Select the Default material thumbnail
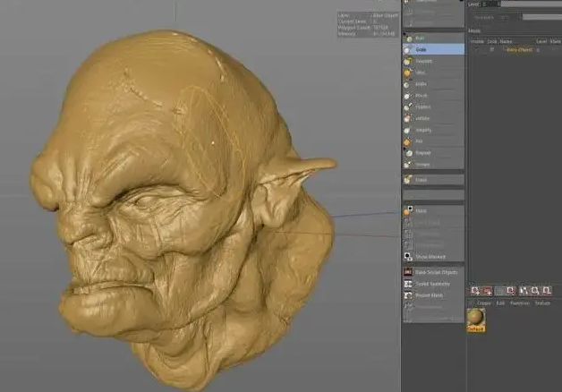Screen dimensions: 562x392 [476, 320]
